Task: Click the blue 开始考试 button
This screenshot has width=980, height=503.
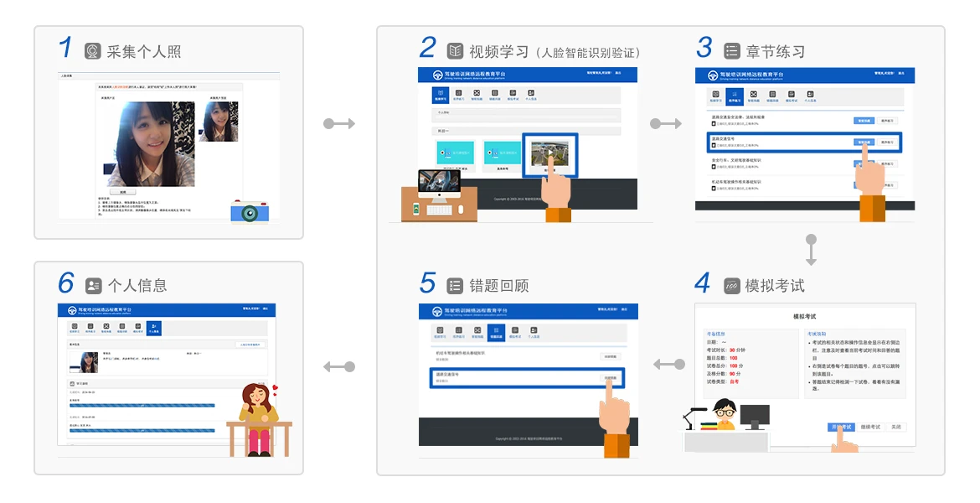Action: click(x=841, y=427)
